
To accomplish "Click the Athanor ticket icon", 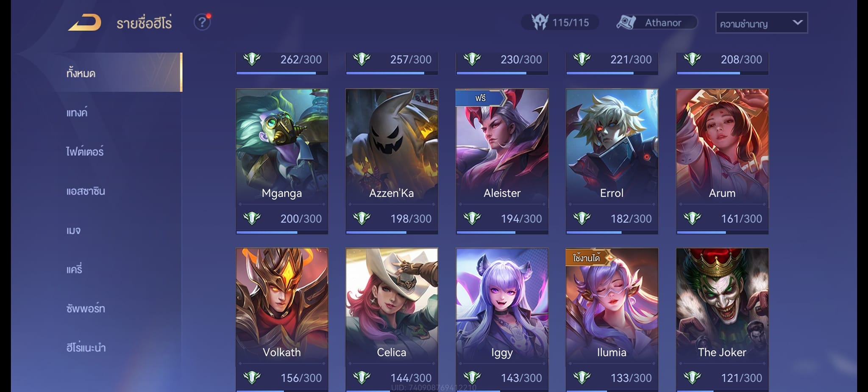I will point(626,22).
